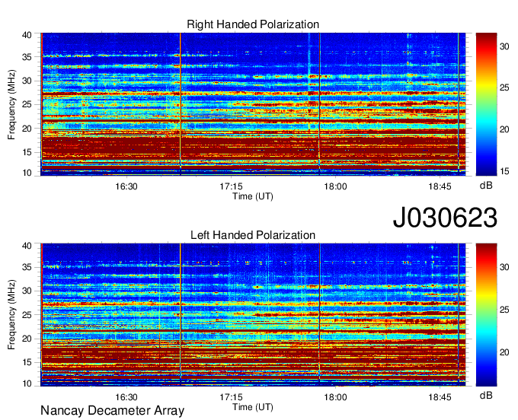
Task: Select the J030623 date identifier label
Action: tap(445, 218)
